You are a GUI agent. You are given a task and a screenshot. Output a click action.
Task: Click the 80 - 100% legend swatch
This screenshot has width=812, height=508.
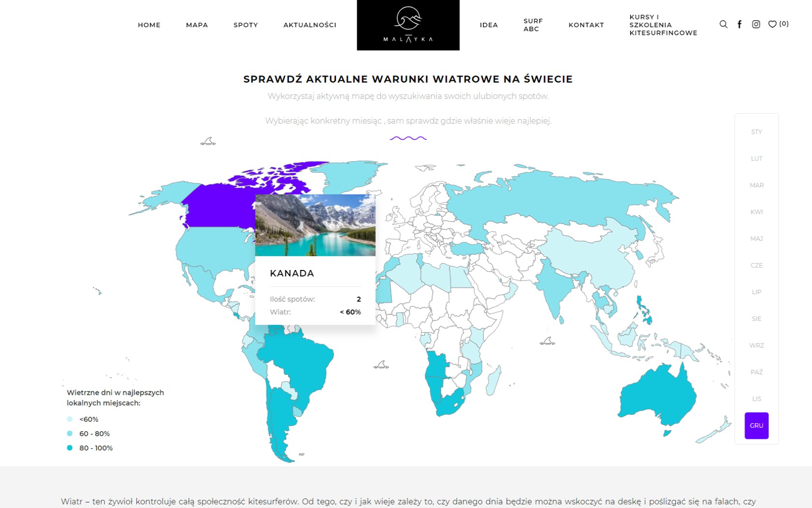point(70,448)
